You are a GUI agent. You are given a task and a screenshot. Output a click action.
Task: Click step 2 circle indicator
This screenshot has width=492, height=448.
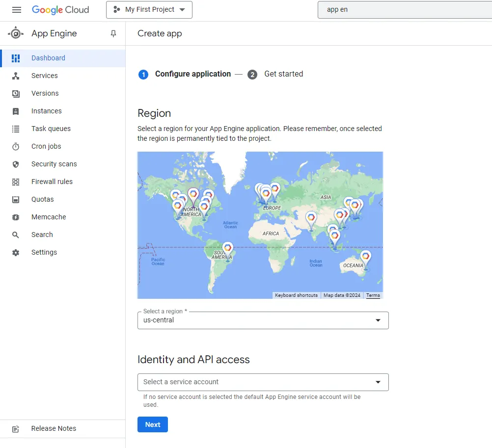point(252,74)
